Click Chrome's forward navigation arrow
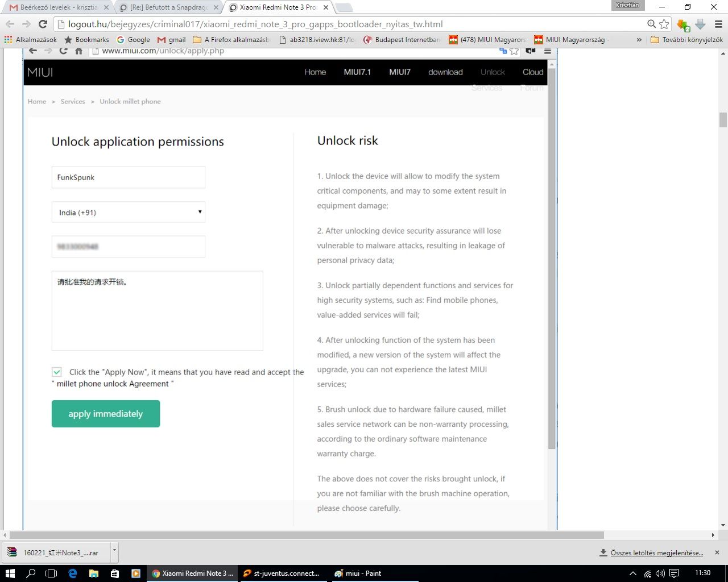 (26, 24)
